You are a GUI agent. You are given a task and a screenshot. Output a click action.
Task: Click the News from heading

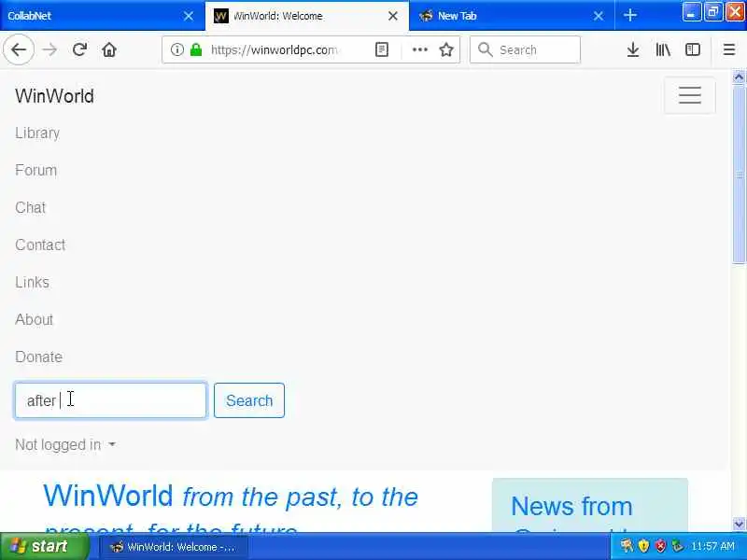coord(571,506)
